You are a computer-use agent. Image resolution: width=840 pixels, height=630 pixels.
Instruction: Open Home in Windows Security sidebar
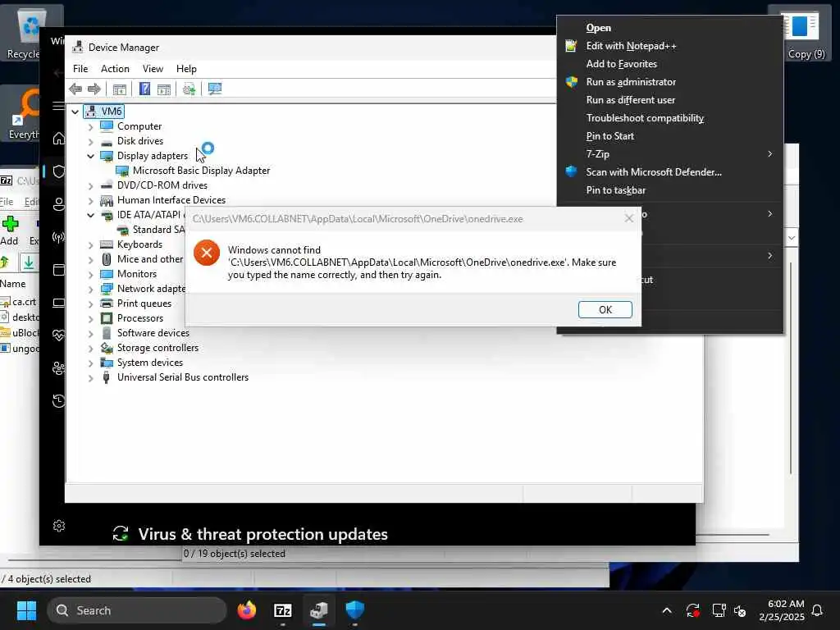click(59, 138)
